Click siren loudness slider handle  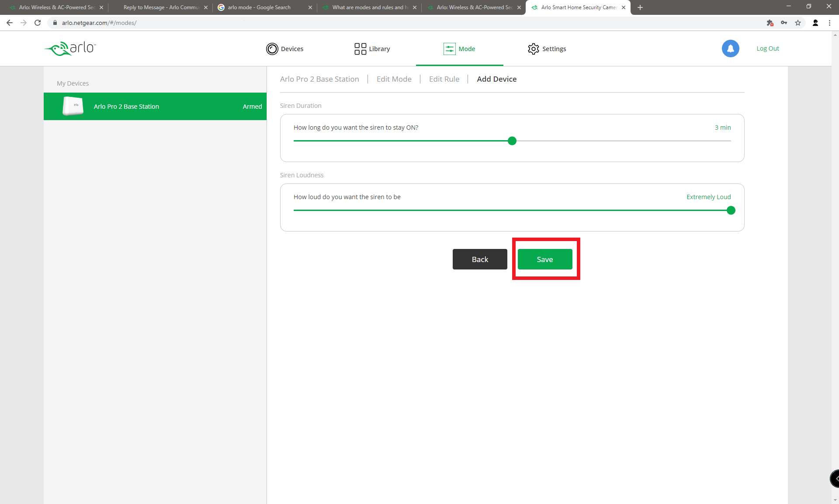click(x=731, y=211)
